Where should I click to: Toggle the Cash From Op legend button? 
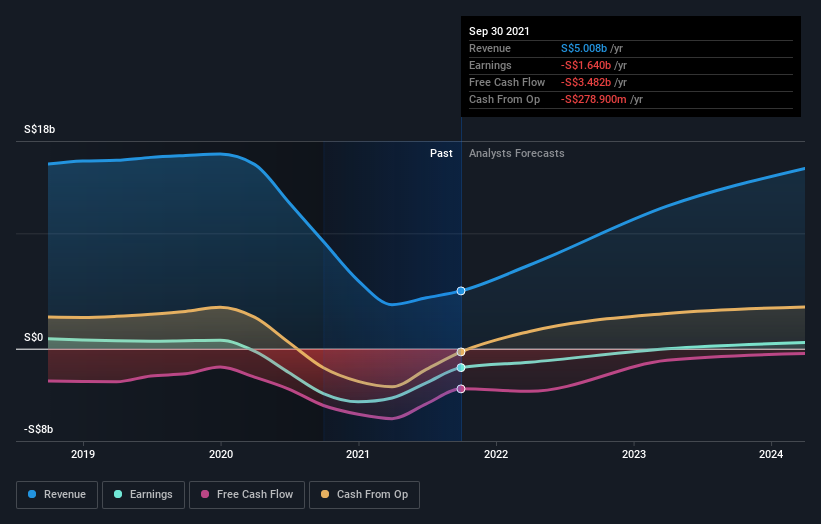[x=364, y=495]
